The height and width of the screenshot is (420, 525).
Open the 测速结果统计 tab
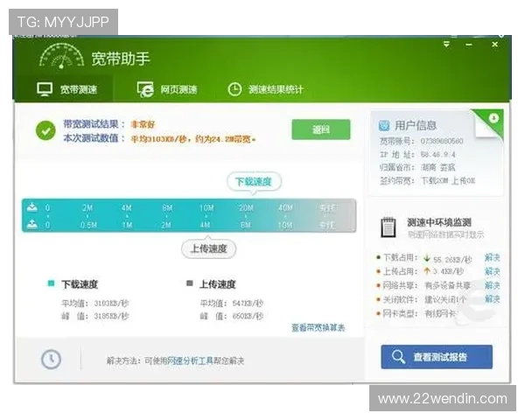(265, 89)
